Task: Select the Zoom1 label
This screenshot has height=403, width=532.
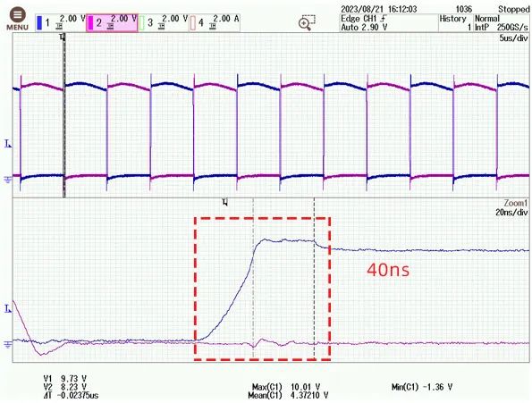Action: click(x=516, y=203)
